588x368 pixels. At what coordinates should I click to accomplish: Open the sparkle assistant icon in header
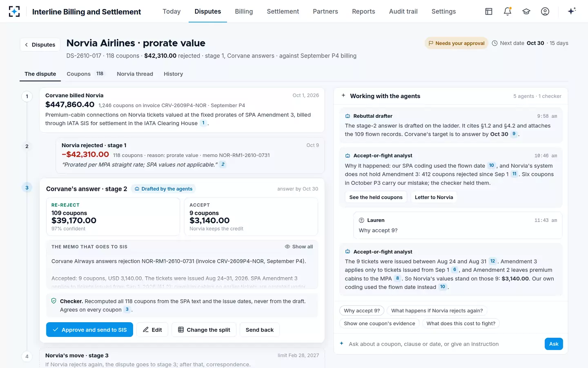click(x=572, y=11)
